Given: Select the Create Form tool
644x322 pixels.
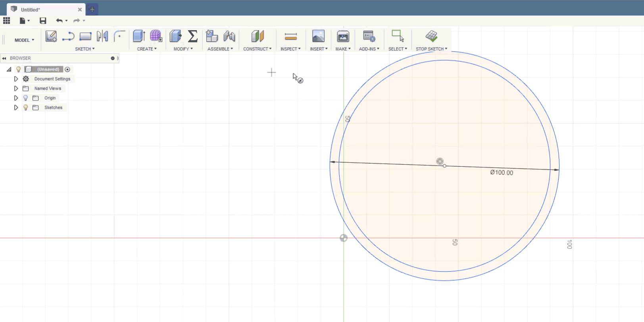Looking at the screenshot, I should (156, 36).
